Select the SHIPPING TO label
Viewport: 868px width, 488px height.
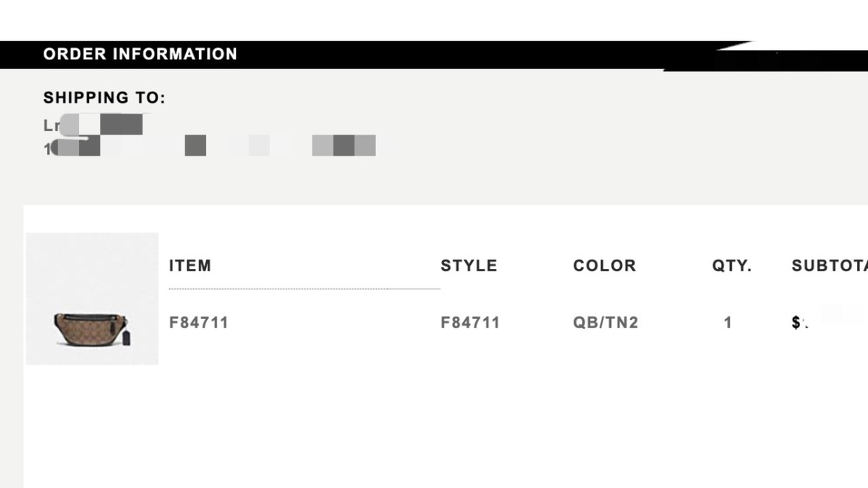coord(104,98)
